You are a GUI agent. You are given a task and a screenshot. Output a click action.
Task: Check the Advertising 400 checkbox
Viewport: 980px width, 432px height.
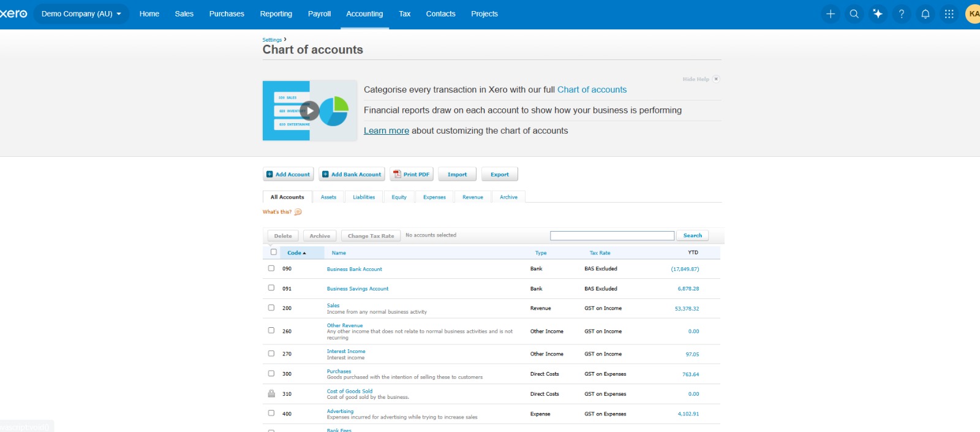coord(271,413)
